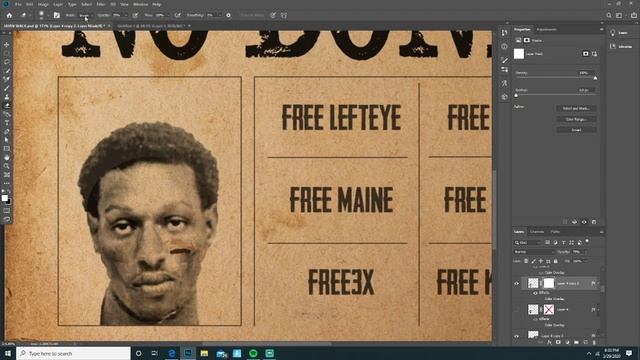The height and width of the screenshot is (360, 640).
Task: Open the Filter menu
Action: pyautogui.click(x=101, y=4)
